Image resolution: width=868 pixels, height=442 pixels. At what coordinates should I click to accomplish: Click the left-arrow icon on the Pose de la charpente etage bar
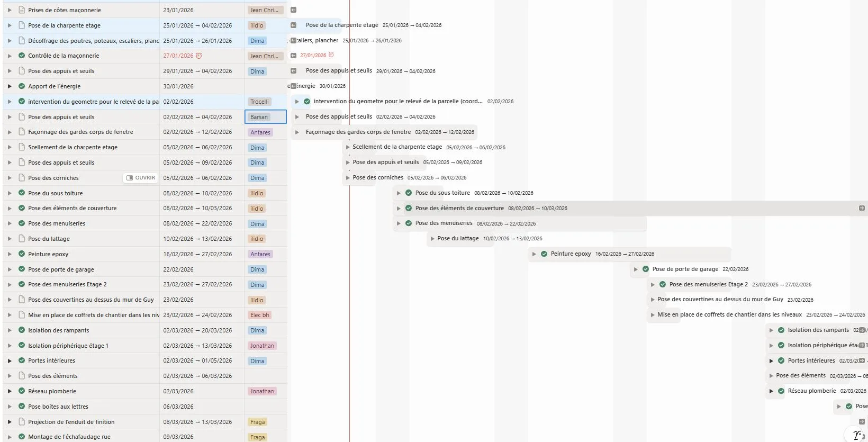(293, 25)
